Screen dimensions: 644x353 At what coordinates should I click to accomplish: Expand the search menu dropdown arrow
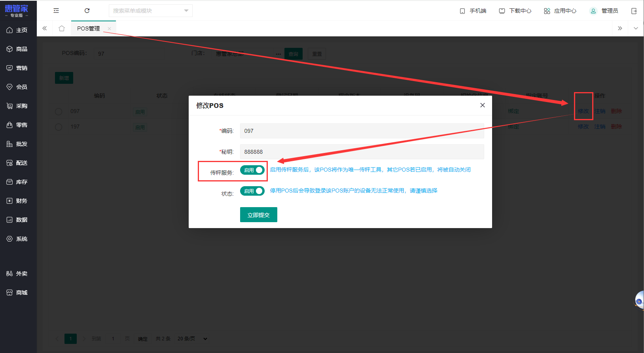[186, 11]
